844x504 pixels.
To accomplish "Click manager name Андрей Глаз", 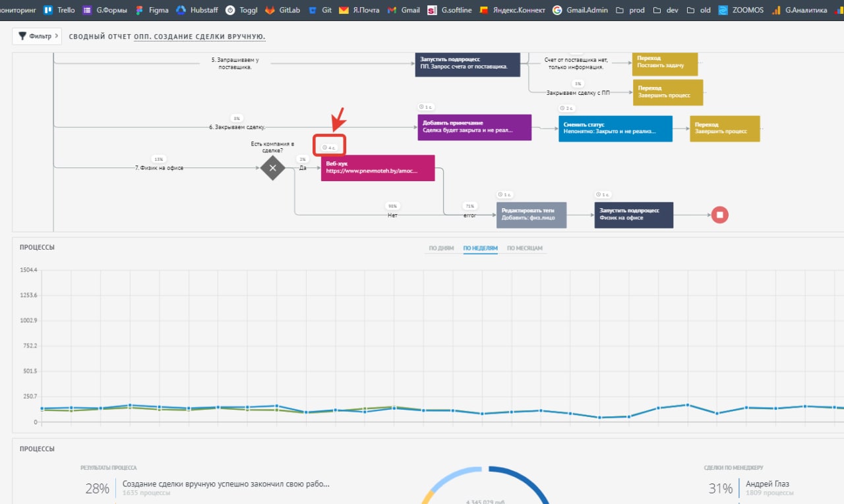I will pos(767,484).
